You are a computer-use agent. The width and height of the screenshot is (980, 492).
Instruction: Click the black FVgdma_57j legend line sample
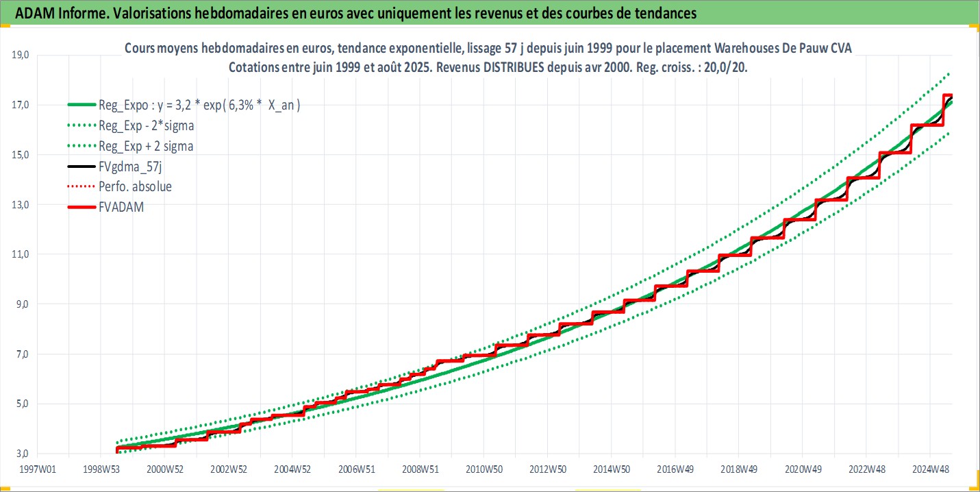point(81,167)
